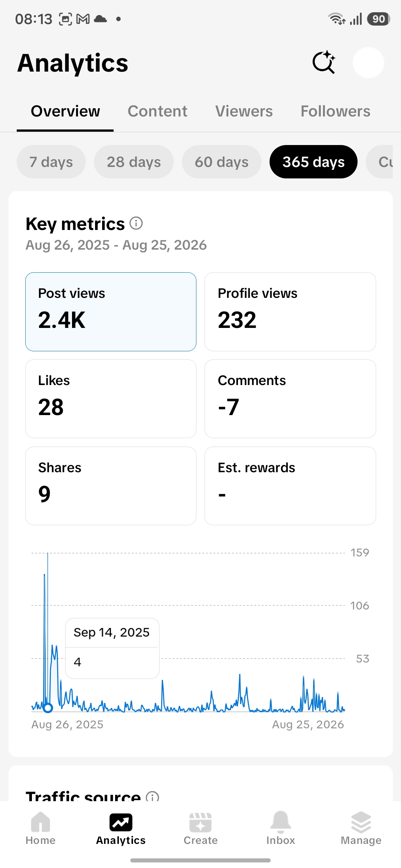Open the Manage layers icon

pos(361,822)
